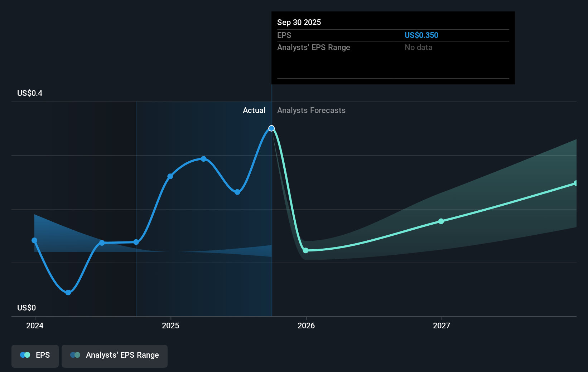Viewport: 588px width, 372px height.
Task: Switch to the Analysts Forecasts section
Action: [x=311, y=110]
